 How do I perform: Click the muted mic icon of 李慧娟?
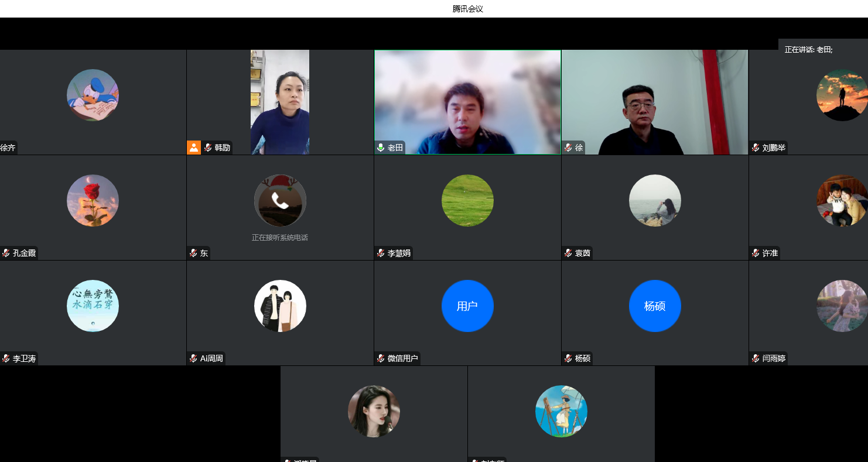coord(381,253)
